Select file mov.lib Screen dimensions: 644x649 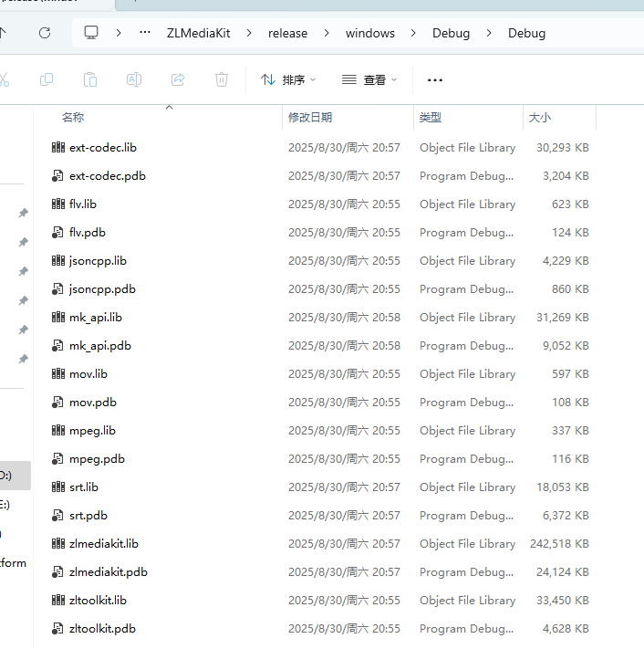point(88,374)
